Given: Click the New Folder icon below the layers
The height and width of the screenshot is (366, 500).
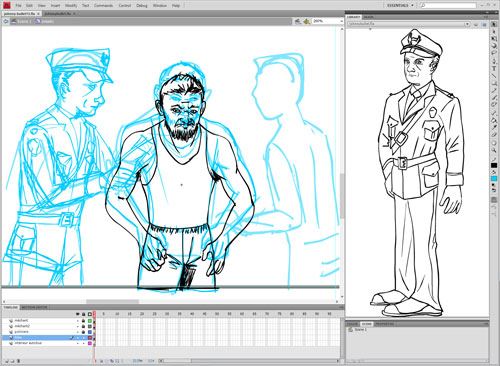Looking at the screenshot, I should pyautogui.click(x=12, y=361).
